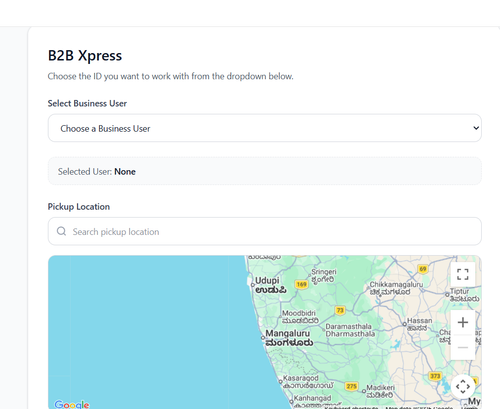500x409 pixels.
Task: Click highway 169 shield marker
Action: (x=301, y=284)
